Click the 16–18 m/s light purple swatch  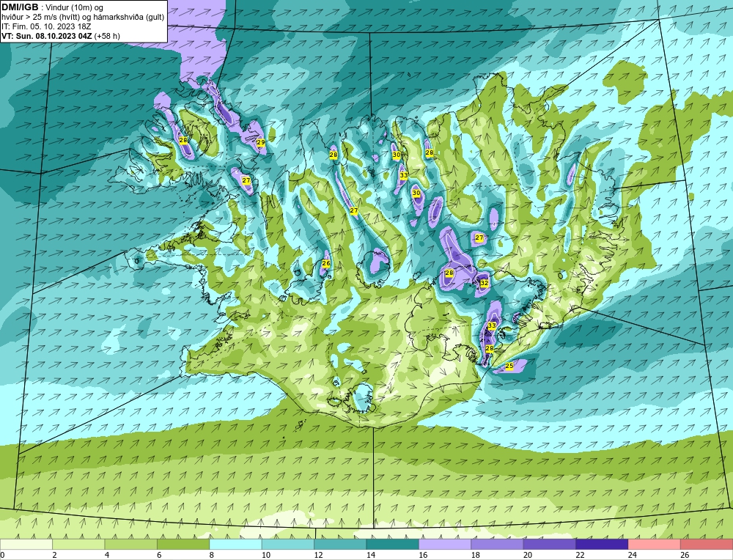tap(445, 544)
